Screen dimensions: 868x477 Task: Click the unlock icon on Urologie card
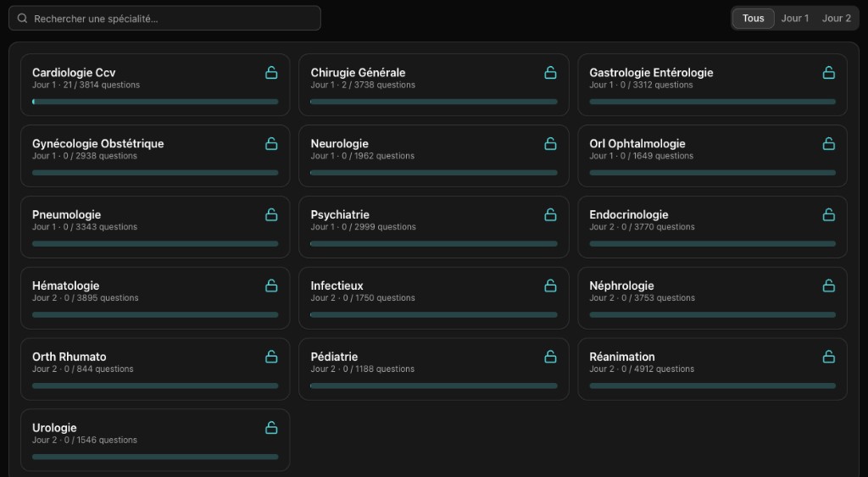[271, 428]
